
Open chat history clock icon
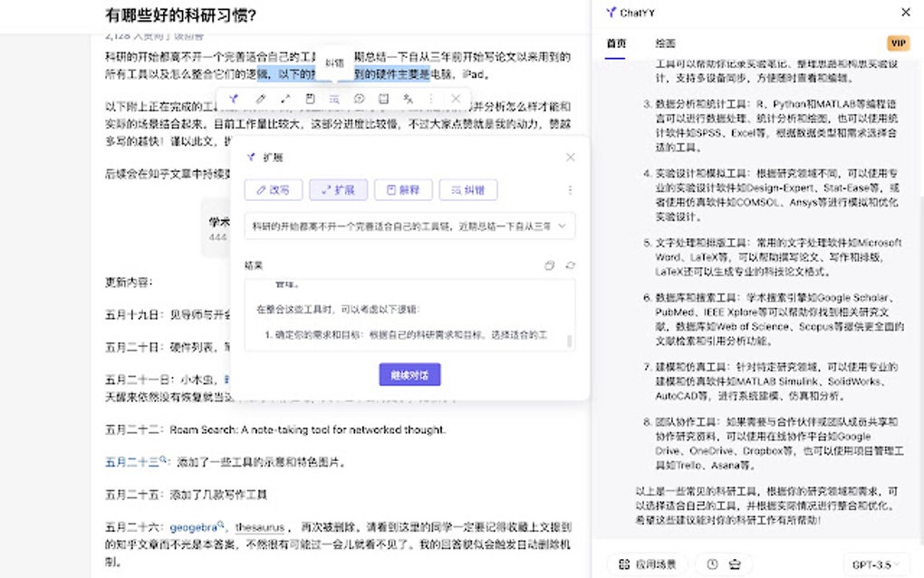[712, 564]
